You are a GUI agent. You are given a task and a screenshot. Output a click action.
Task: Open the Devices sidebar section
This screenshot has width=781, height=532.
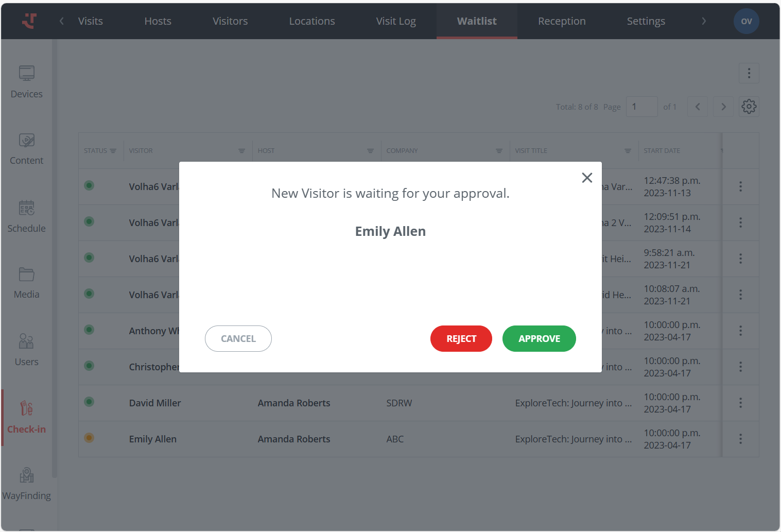[26, 82]
